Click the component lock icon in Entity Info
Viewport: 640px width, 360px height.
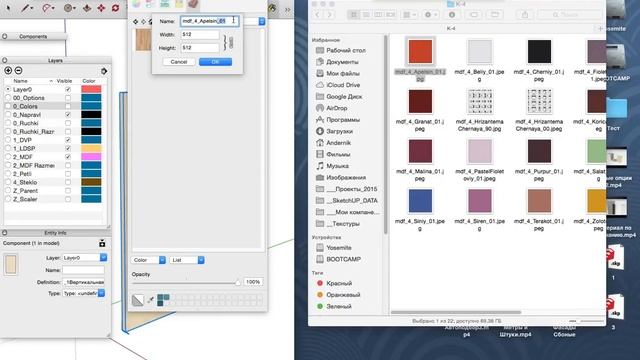[102, 243]
